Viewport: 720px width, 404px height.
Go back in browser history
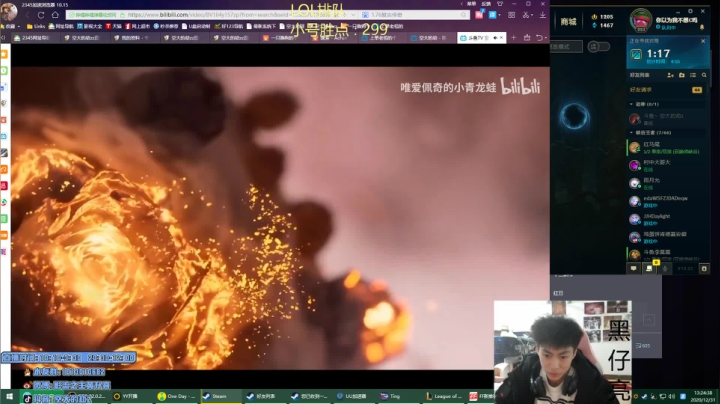[x=27, y=15]
